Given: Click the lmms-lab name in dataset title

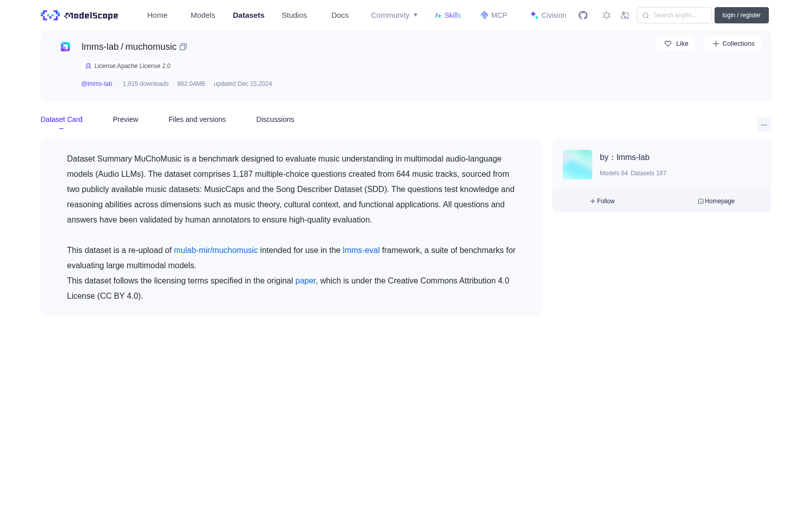Looking at the screenshot, I should (100, 47).
